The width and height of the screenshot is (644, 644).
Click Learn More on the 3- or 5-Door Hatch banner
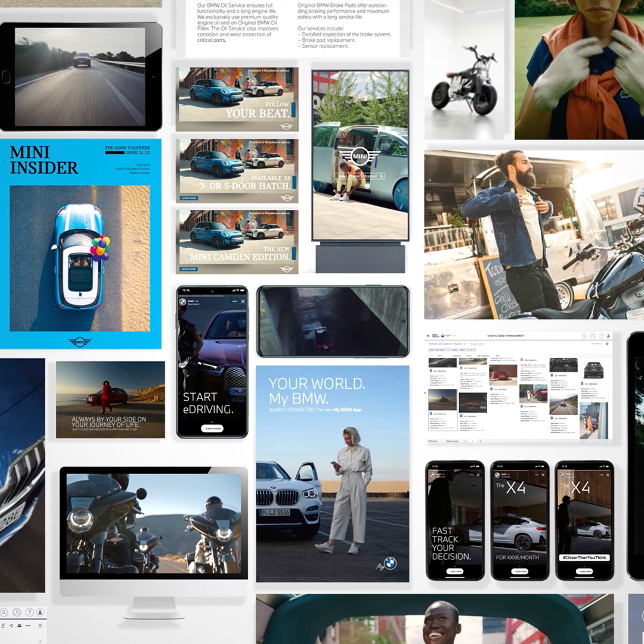coord(188,199)
